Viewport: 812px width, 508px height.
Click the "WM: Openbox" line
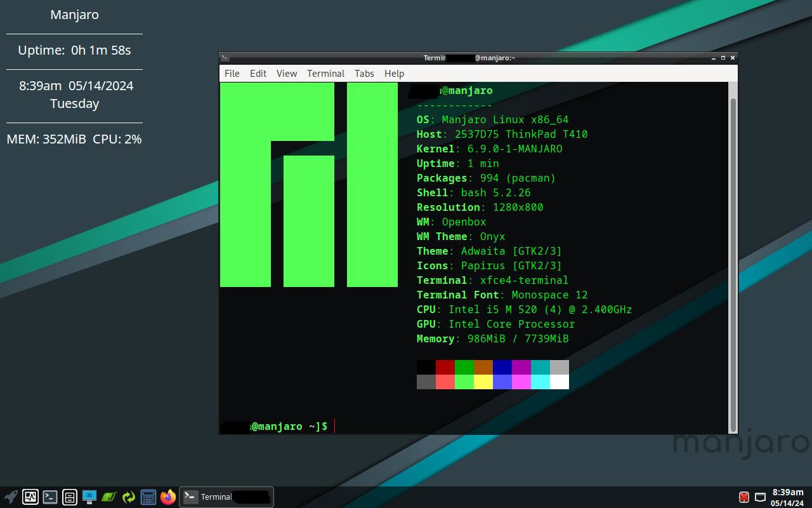pyautogui.click(x=451, y=222)
